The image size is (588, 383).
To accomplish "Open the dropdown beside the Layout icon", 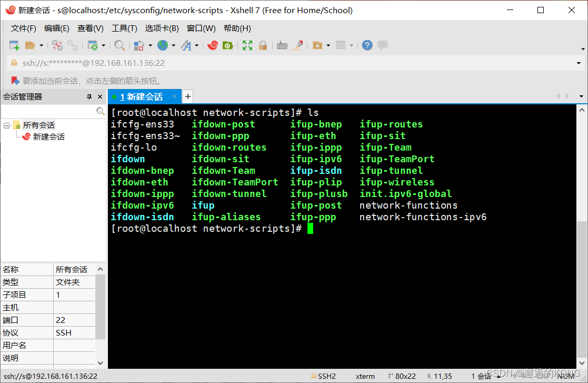I will point(351,45).
